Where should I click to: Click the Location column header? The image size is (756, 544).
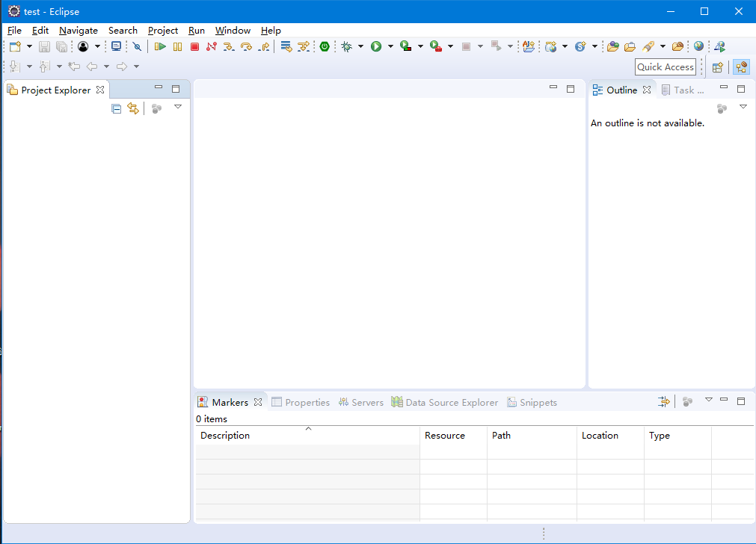click(610, 435)
